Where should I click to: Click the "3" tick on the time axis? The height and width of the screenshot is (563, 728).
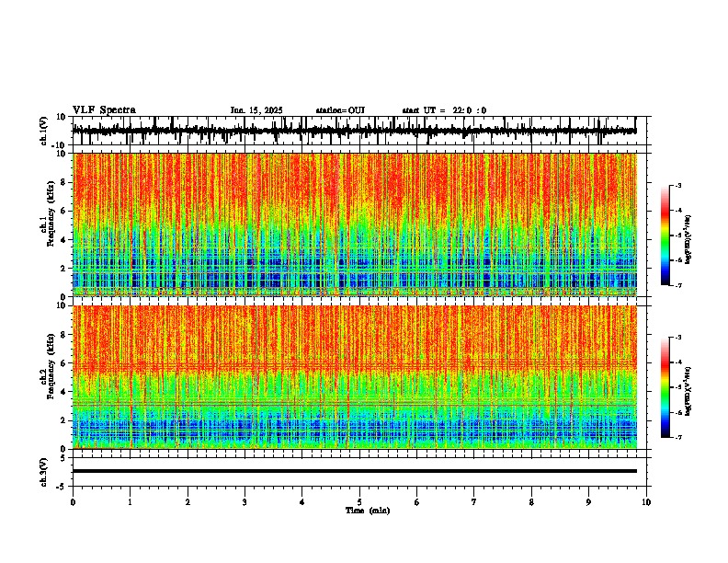point(245,502)
